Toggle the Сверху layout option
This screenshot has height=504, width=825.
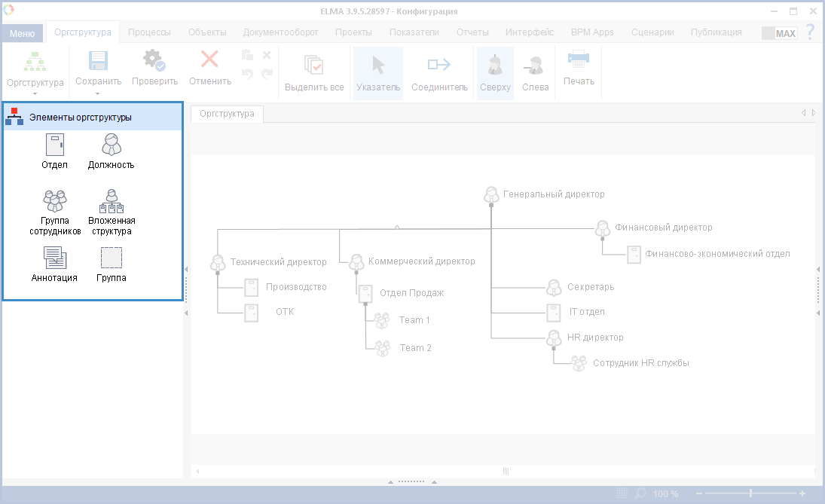click(495, 73)
